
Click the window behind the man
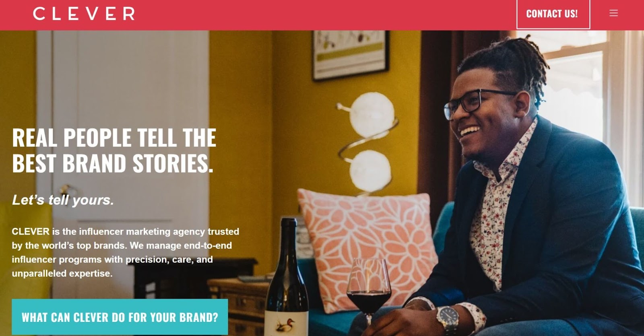tap(580, 93)
